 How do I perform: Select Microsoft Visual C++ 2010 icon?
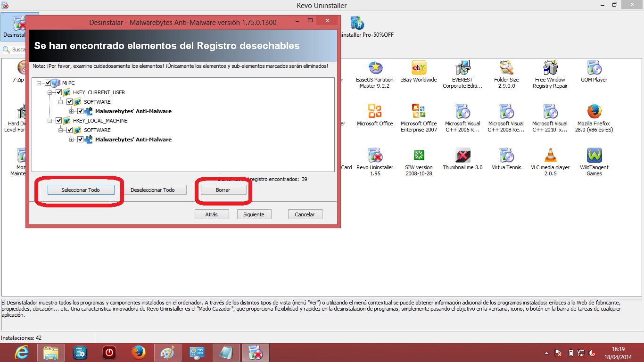[x=550, y=112]
